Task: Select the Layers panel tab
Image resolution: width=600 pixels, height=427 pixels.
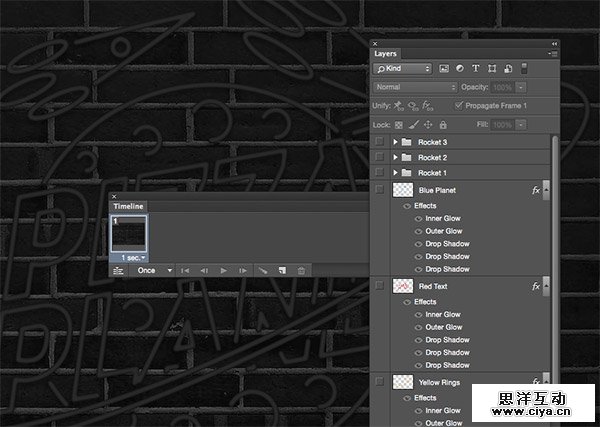Action: pos(386,53)
